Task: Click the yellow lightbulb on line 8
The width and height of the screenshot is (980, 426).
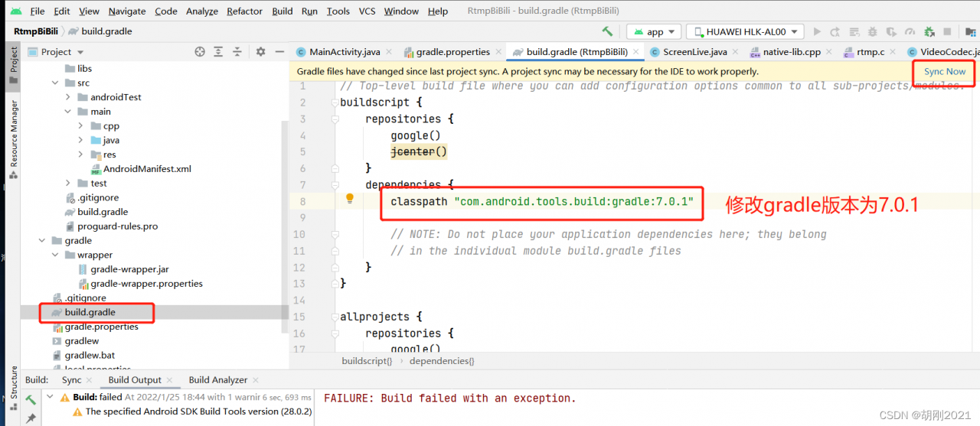Action: (x=350, y=199)
